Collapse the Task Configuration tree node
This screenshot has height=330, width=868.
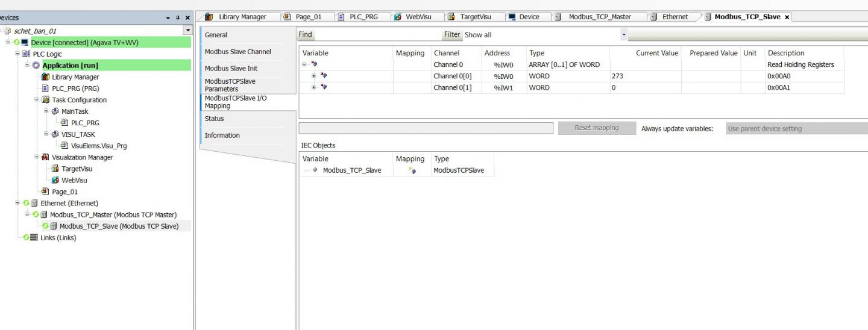[x=37, y=100]
